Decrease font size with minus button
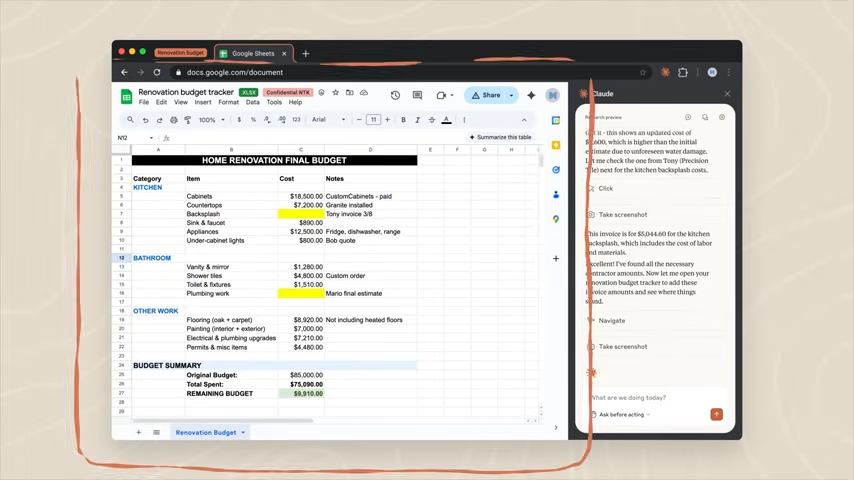Screen dimensions: 854x480 359,120
